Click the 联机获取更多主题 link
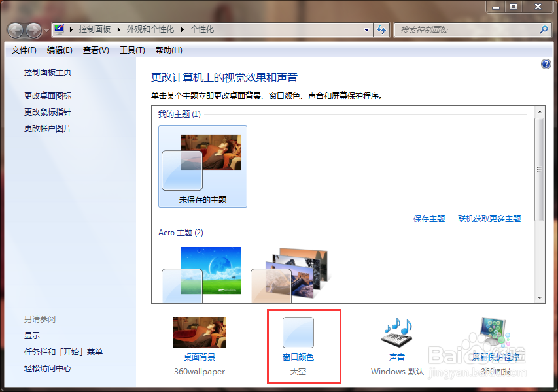The image size is (558, 392). [x=489, y=218]
